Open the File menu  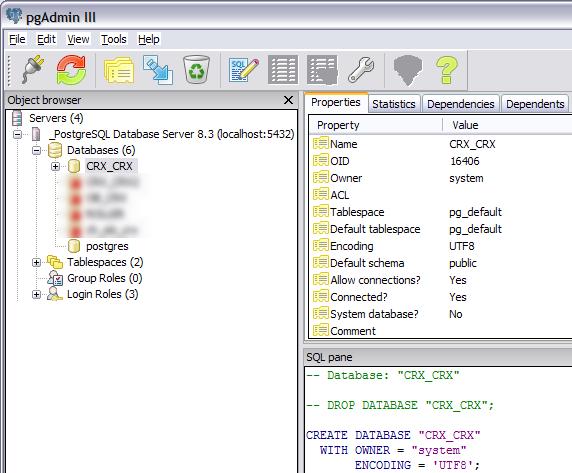click(x=17, y=39)
